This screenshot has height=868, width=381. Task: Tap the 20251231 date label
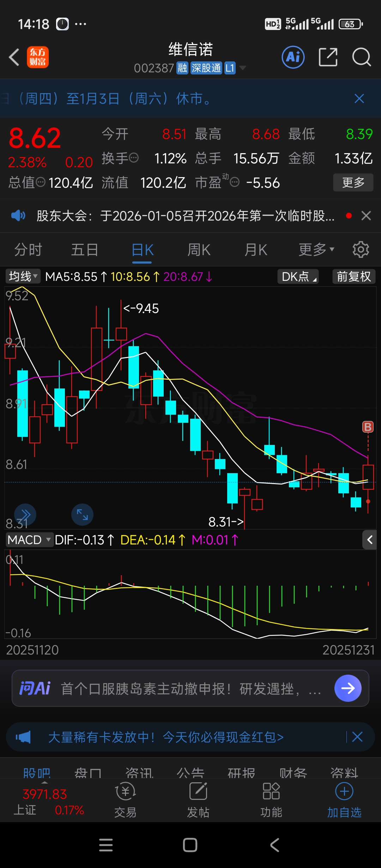pos(348,650)
